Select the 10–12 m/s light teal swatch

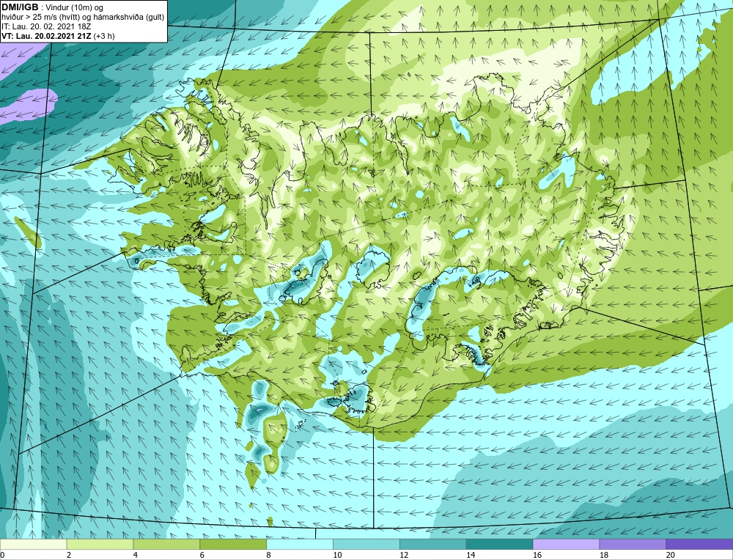[366, 544]
